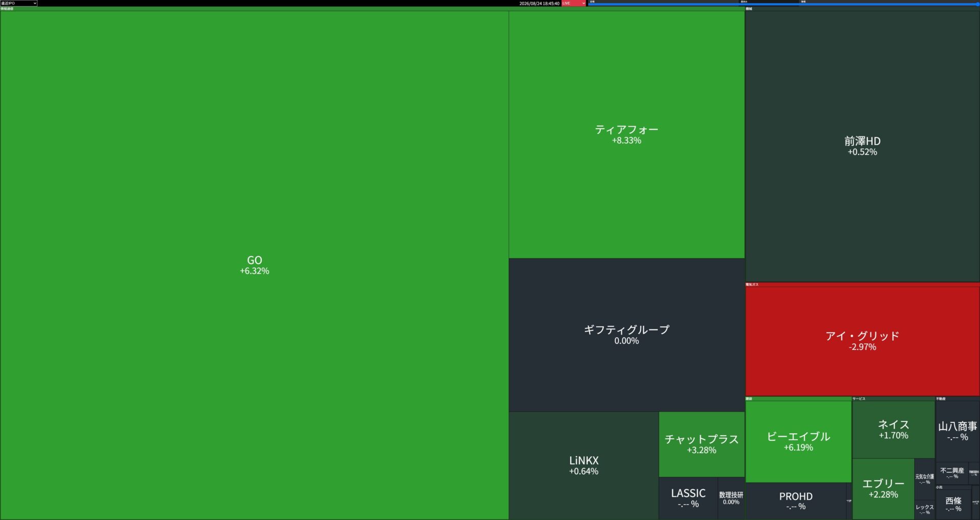Open the 前澤HD +0.52% tile
The width and height of the screenshot is (980, 520).
pyautogui.click(x=862, y=146)
